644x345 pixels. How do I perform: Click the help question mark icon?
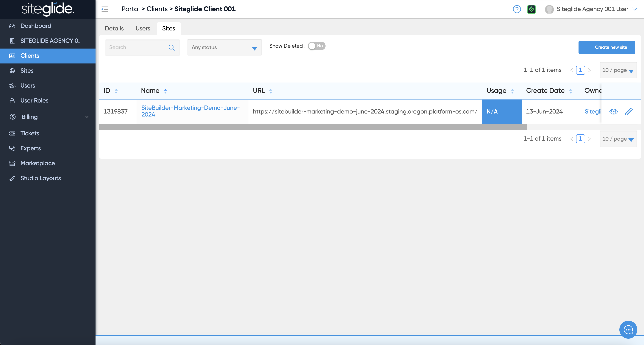517,9
